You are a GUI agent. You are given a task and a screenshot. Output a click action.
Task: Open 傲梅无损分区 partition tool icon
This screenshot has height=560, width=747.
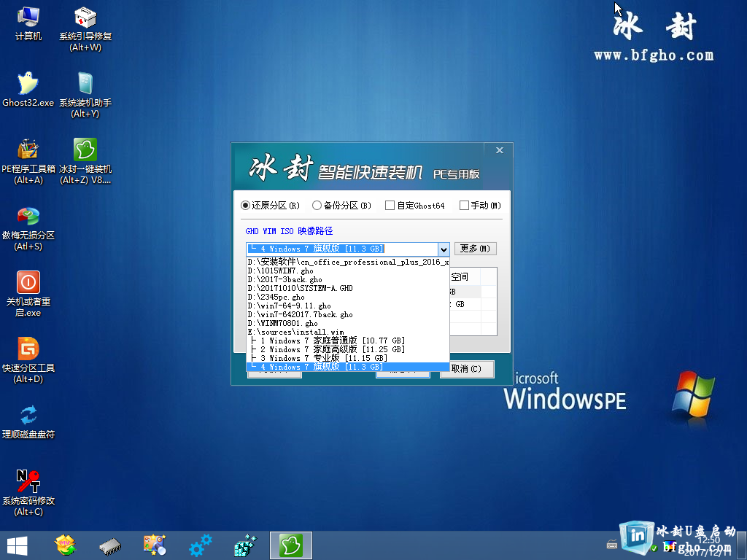pyautogui.click(x=28, y=228)
